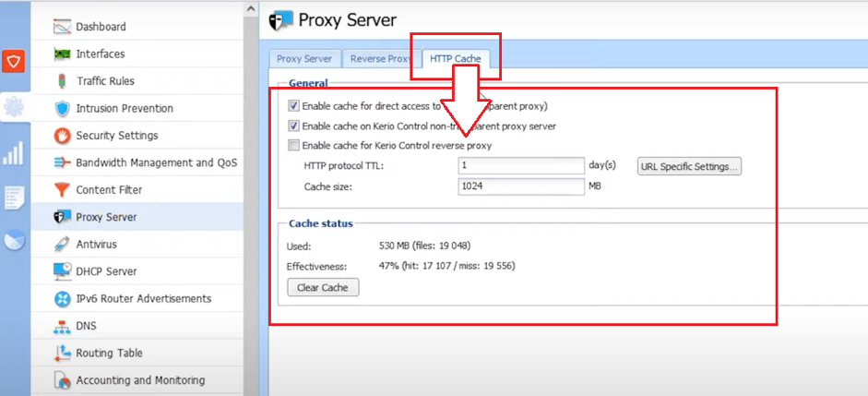
Task: Click the 'General' group heading
Action: tap(308, 84)
